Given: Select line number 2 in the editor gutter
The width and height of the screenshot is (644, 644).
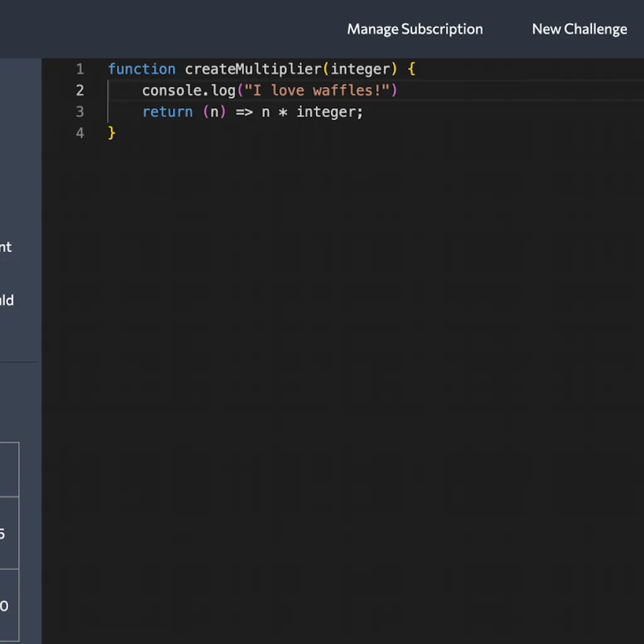Looking at the screenshot, I should [80, 91].
